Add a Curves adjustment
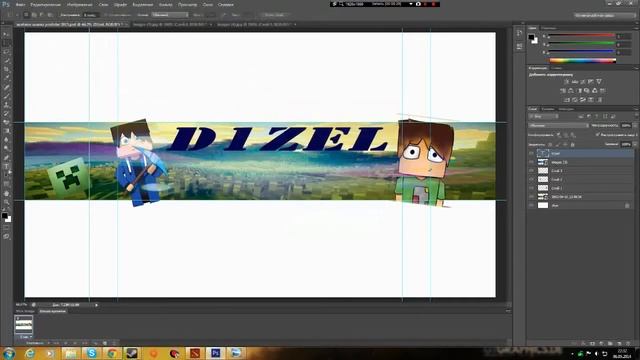 [x=582, y=82]
